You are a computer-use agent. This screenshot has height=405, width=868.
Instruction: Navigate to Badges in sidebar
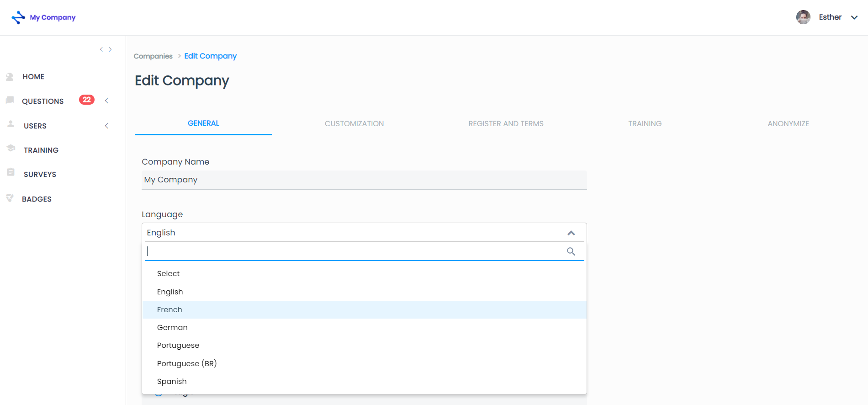pyautogui.click(x=37, y=199)
